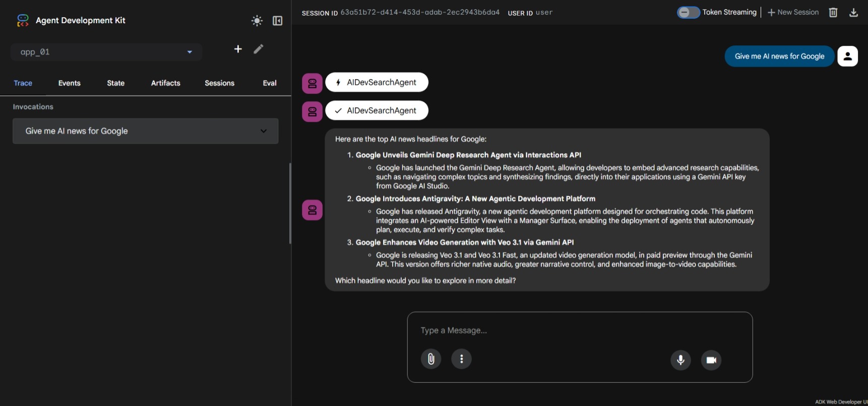This screenshot has width=868, height=406.
Task: Click the Type a Message input field
Action: click(580, 330)
